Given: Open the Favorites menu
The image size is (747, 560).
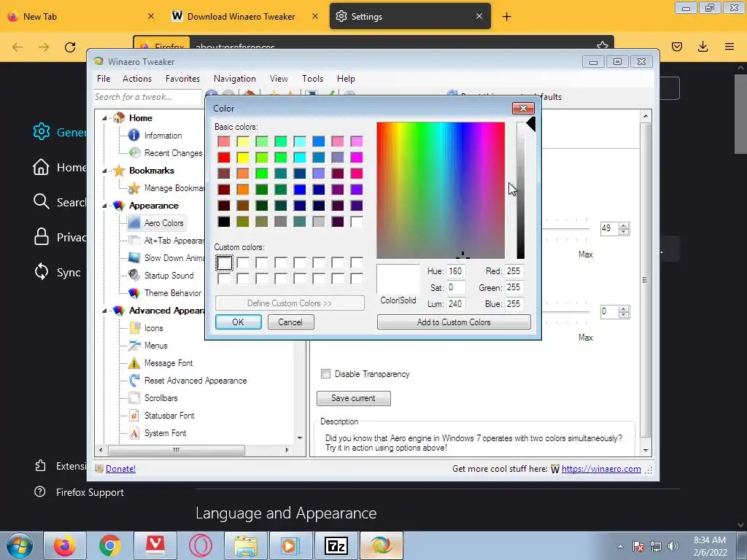Looking at the screenshot, I should pyautogui.click(x=182, y=79).
